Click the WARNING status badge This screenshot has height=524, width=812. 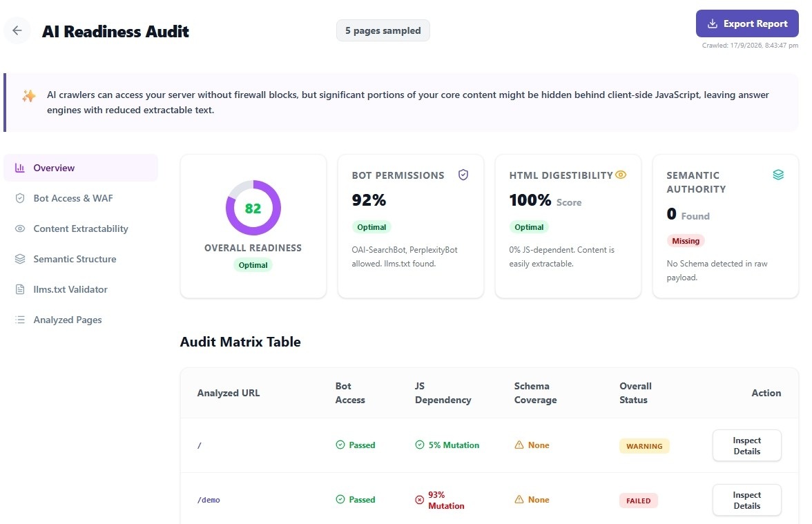(x=644, y=446)
